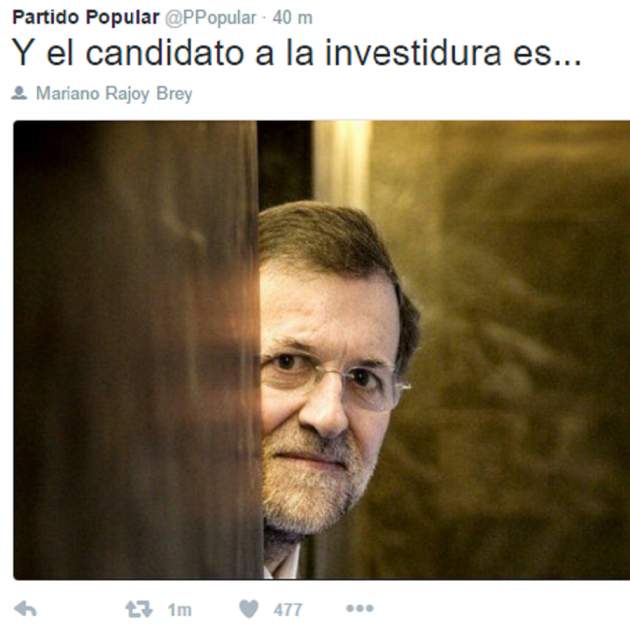Click the word "candidato" in the tweet
The image size is (630, 630).
click(x=165, y=52)
